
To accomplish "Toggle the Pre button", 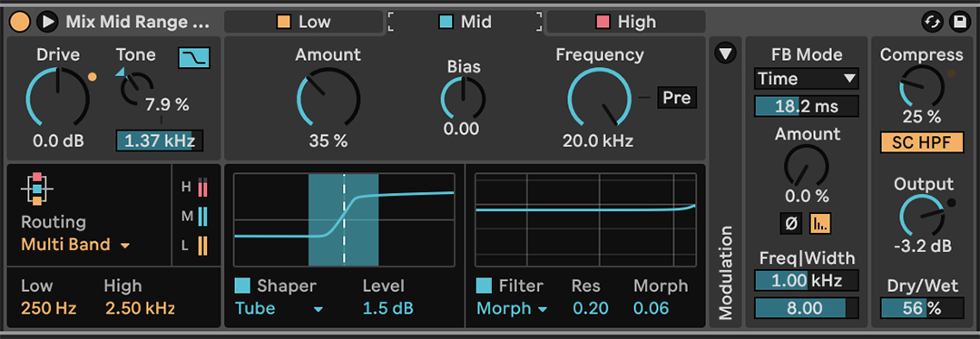I will click(677, 98).
